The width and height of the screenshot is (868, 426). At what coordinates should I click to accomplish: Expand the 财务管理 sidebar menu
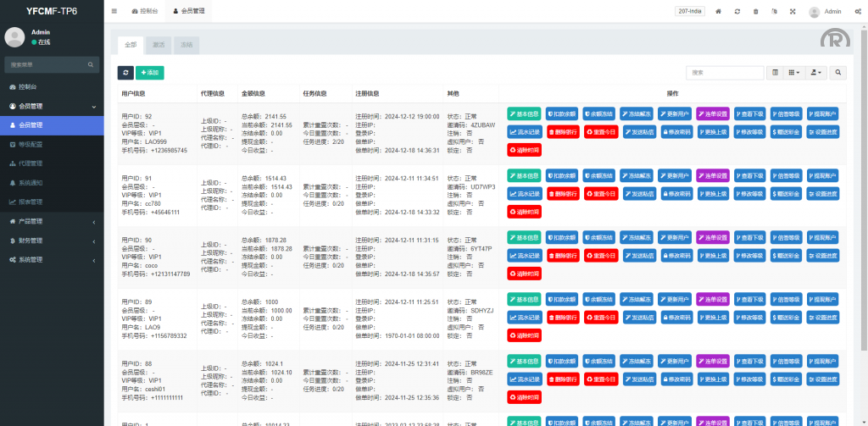(x=52, y=241)
